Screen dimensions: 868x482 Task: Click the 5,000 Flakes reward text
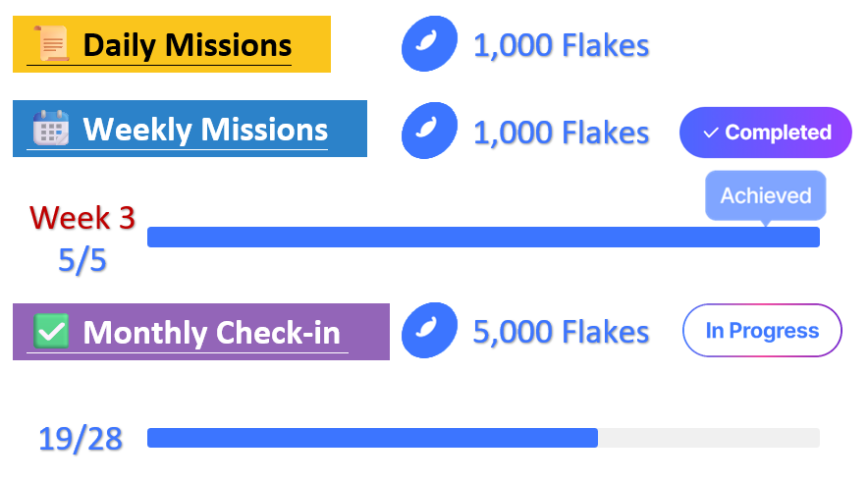tap(561, 332)
